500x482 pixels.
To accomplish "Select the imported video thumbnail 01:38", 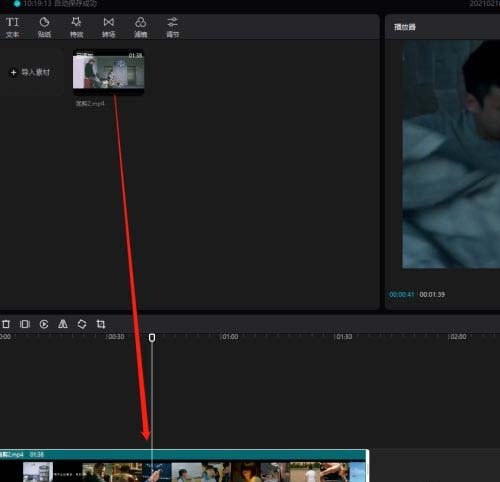I will click(109, 72).
